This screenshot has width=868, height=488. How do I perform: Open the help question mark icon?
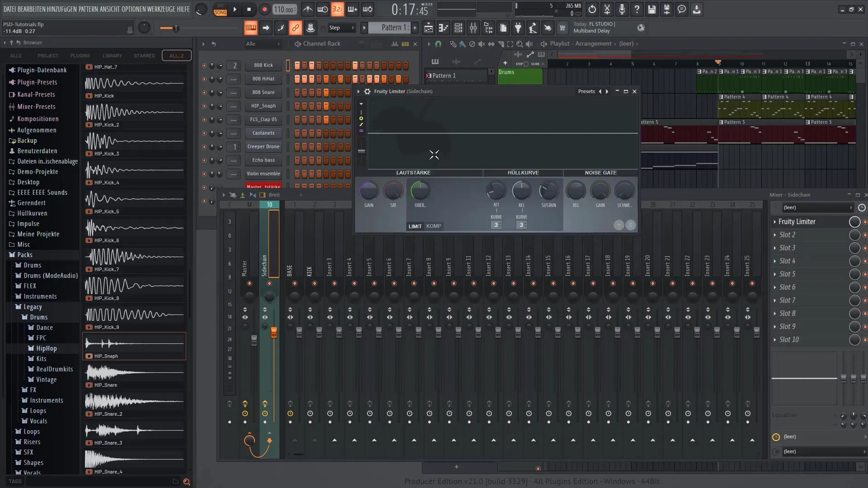(637, 9)
